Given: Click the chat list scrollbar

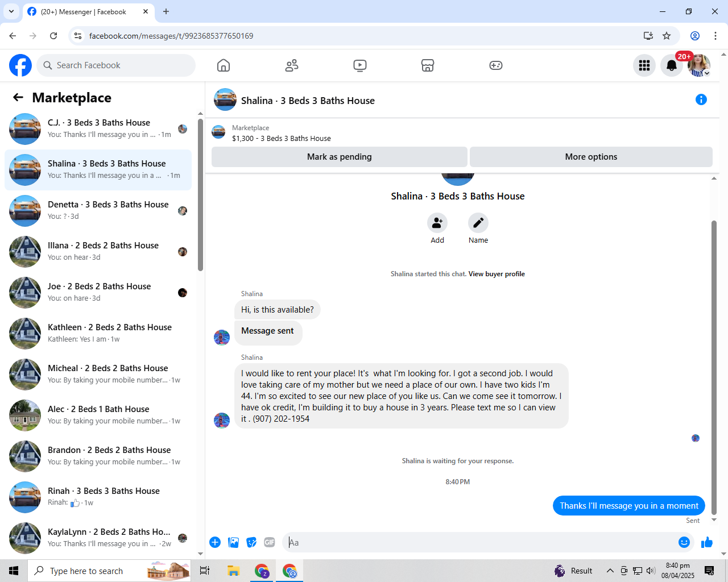Looking at the screenshot, I should [x=200, y=195].
